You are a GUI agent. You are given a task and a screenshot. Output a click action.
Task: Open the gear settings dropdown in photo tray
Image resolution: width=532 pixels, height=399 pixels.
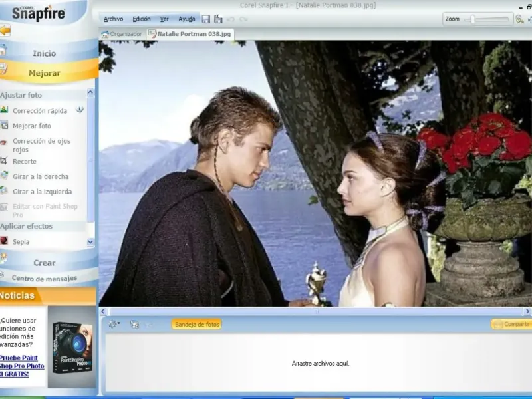point(114,324)
